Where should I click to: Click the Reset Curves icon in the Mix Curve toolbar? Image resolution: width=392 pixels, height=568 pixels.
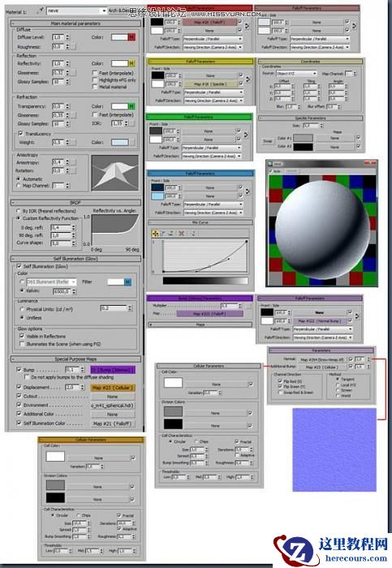(x=193, y=234)
